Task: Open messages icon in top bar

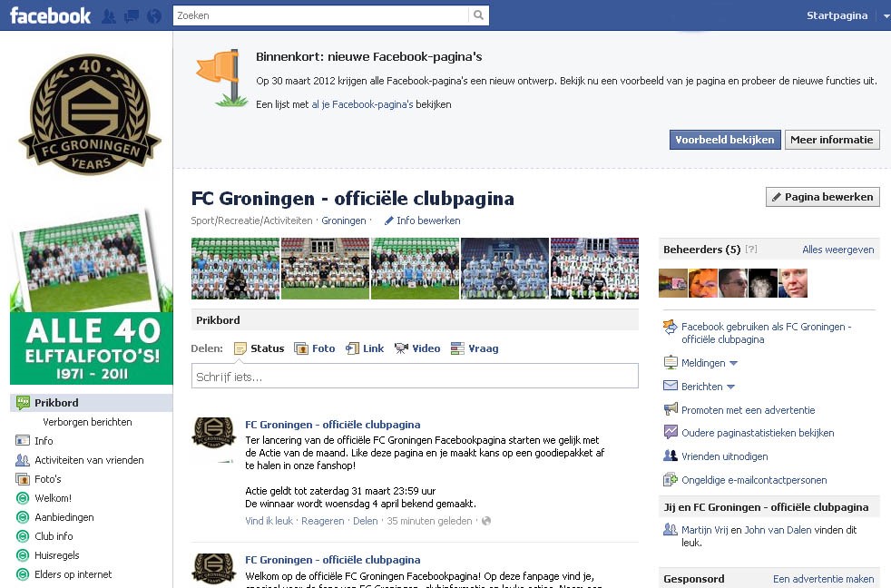Action: (x=132, y=16)
